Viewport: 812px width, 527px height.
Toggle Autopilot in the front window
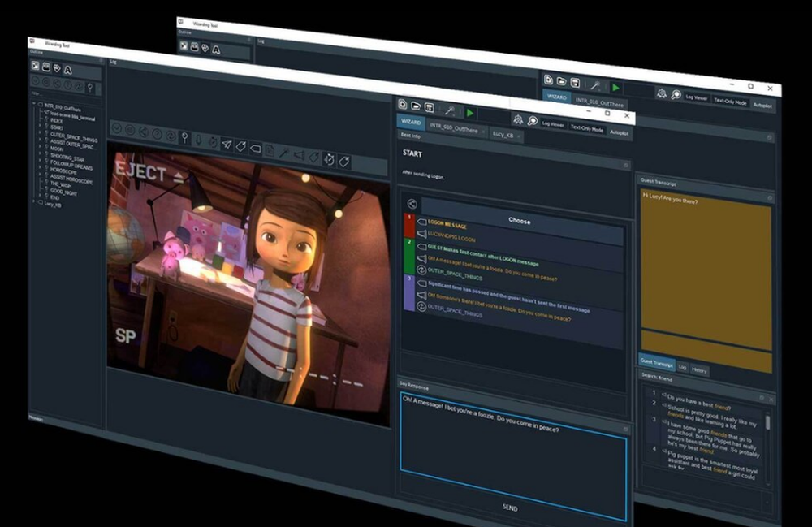[x=619, y=132]
